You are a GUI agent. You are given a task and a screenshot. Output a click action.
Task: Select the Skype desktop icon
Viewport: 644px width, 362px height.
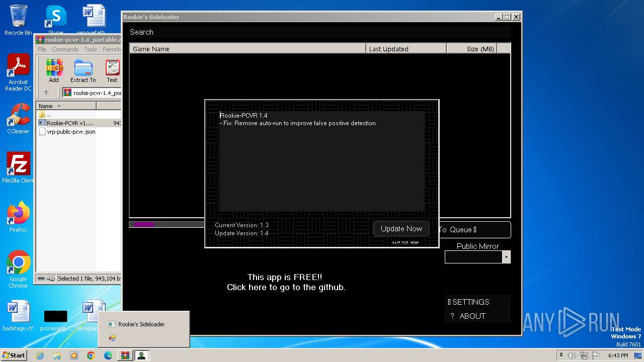[x=56, y=20]
